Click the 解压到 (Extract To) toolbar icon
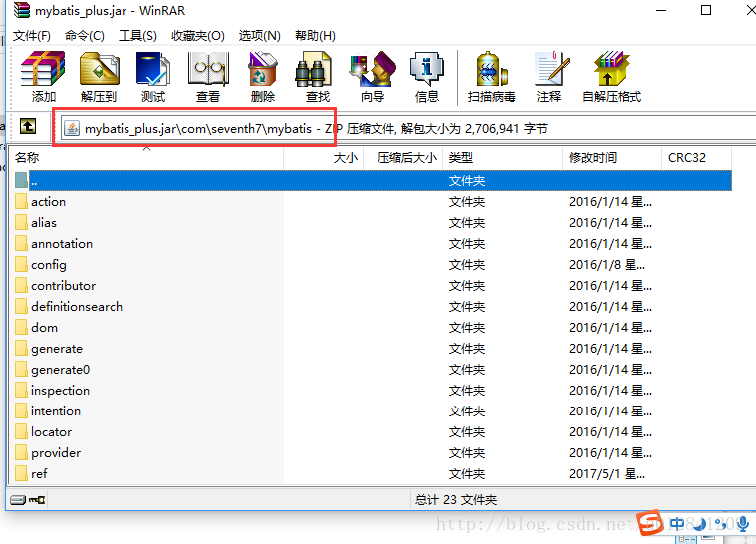 pos(99,70)
